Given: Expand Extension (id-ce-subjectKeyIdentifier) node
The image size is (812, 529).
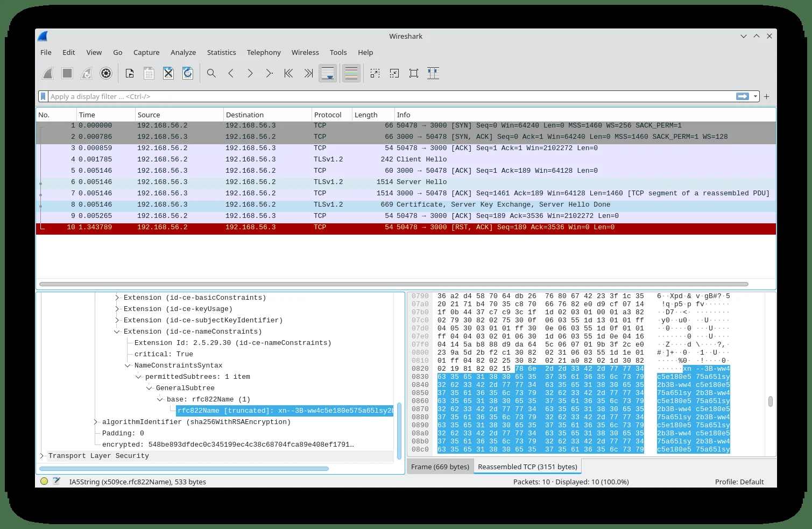Looking at the screenshot, I should tap(117, 320).
